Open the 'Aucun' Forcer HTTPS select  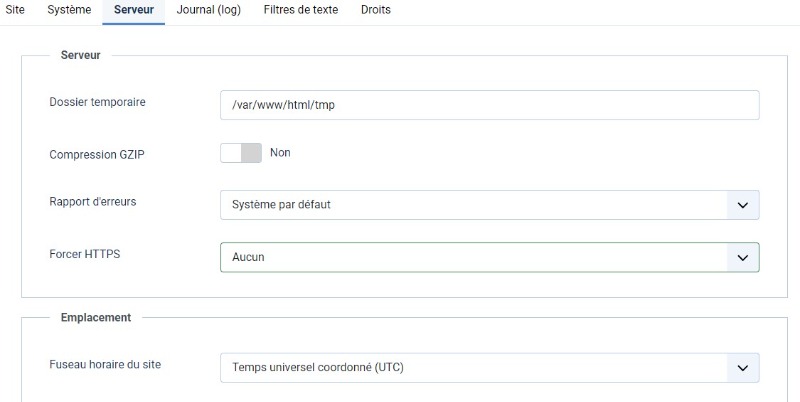point(489,258)
